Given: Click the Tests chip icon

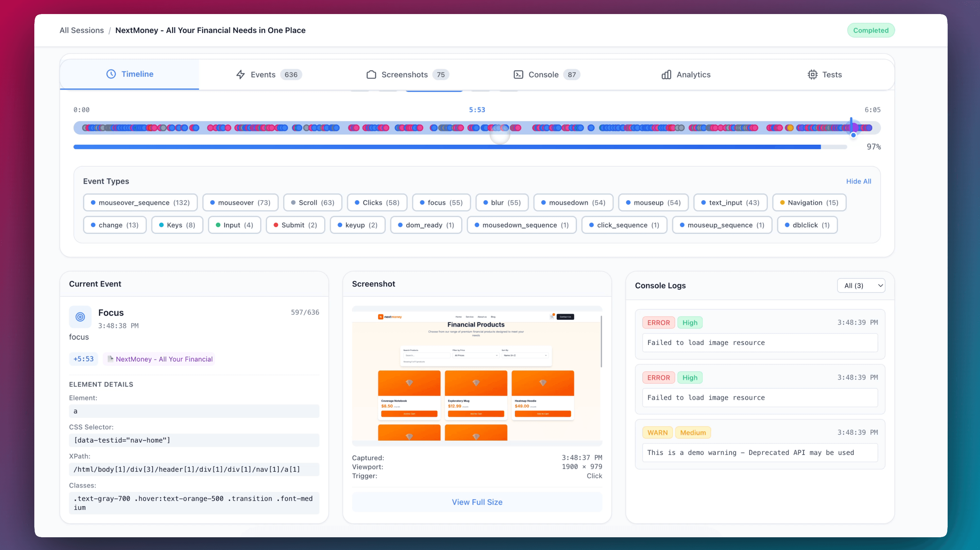Looking at the screenshot, I should [x=812, y=74].
